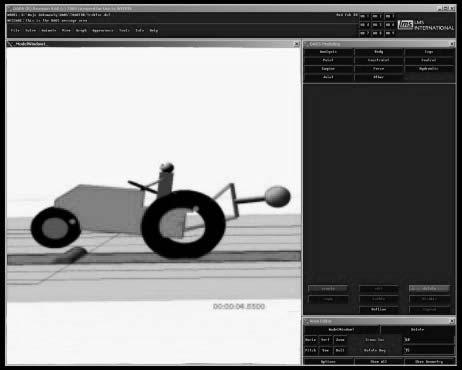Screen dimensions: 462x370
Task: Click the Show all button
Action: coord(379,362)
